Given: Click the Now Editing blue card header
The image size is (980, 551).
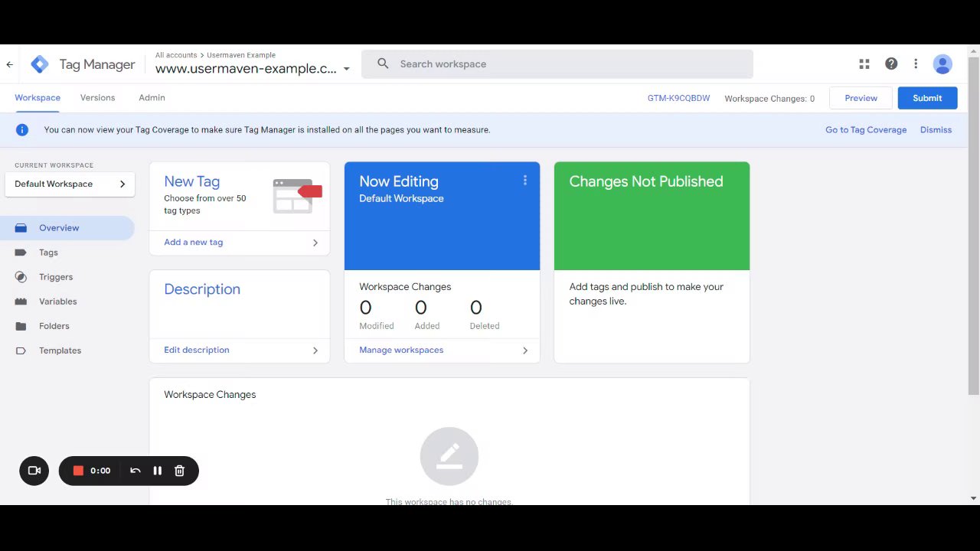Looking at the screenshot, I should click(x=442, y=216).
